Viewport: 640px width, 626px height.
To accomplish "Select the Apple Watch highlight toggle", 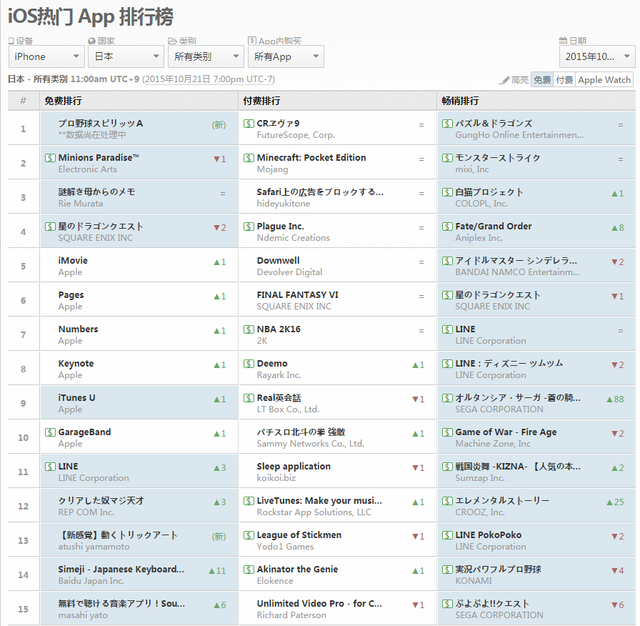I will point(604,80).
